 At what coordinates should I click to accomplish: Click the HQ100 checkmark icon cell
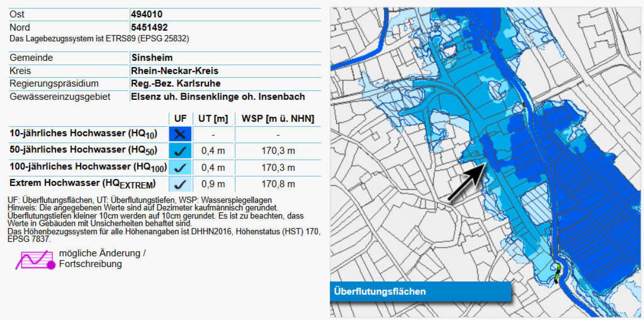tap(180, 168)
